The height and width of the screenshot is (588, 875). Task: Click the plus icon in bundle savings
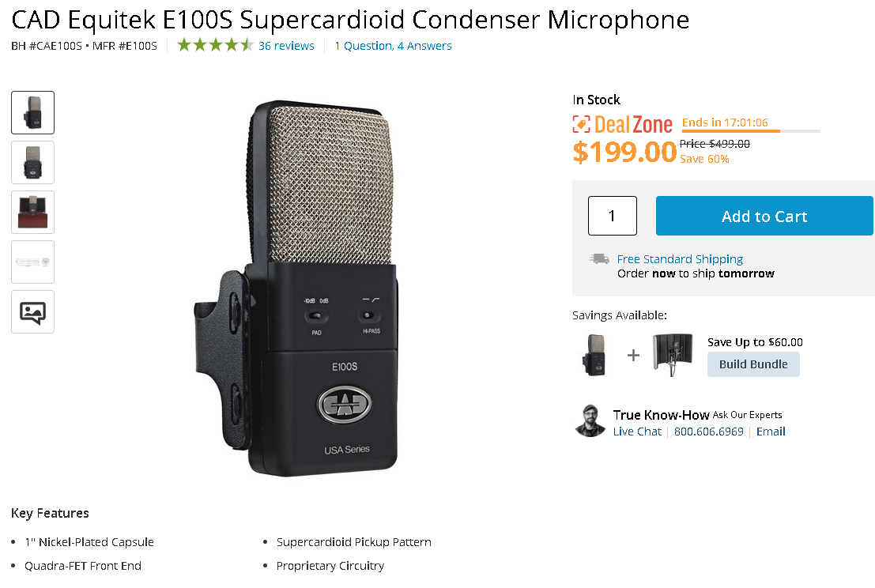tap(633, 356)
